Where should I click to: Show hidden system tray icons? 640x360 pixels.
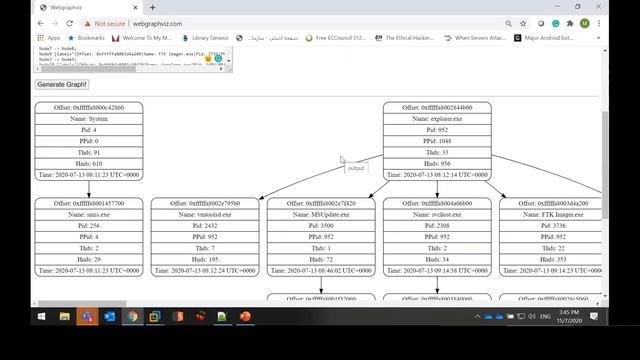click(477, 316)
